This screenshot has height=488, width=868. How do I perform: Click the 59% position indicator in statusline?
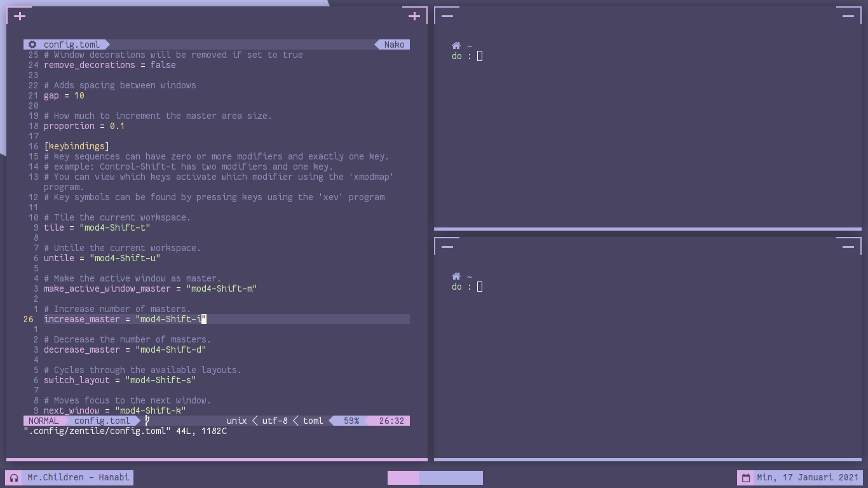(351, 421)
